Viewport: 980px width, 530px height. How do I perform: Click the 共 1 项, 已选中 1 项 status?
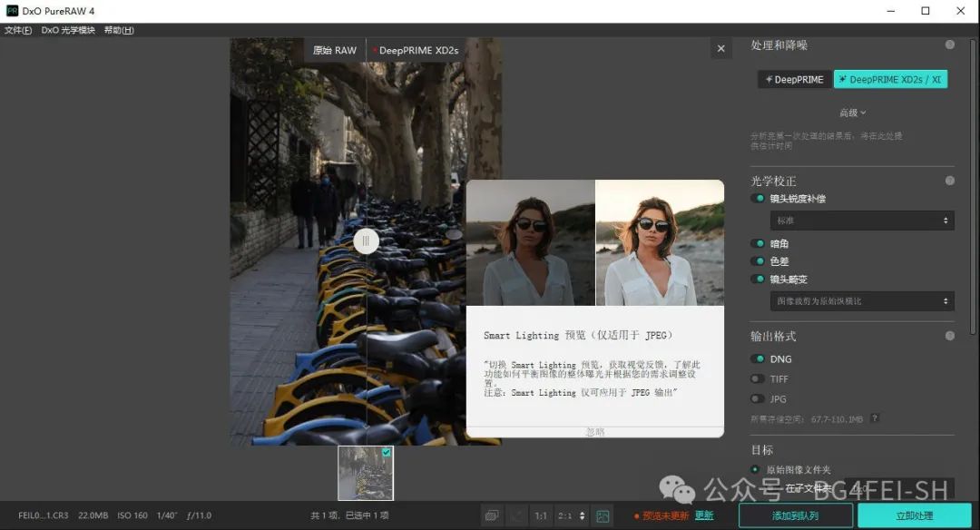click(350, 515)
